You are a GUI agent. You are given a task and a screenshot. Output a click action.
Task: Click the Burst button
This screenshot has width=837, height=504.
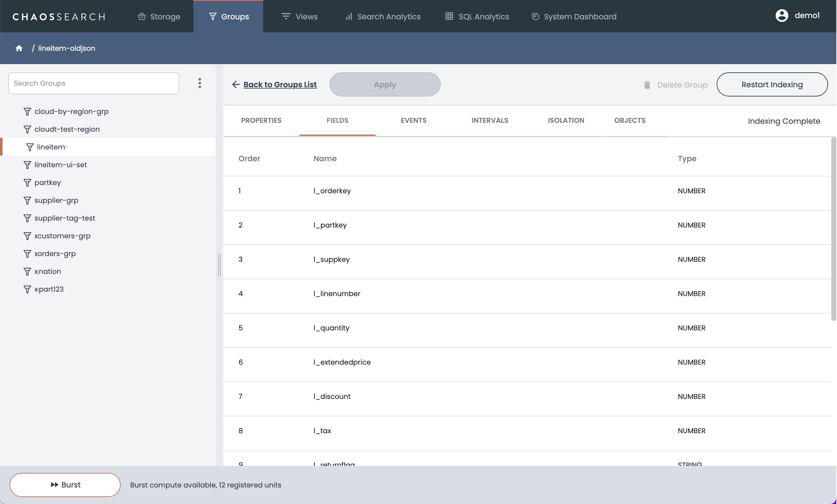pos(65,485)
